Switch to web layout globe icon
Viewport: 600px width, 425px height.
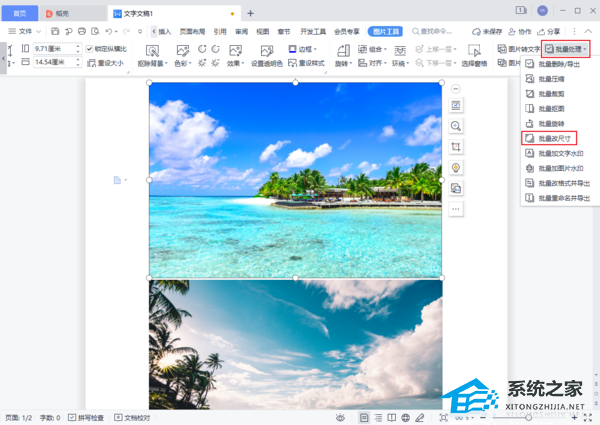[x=406, y=418]
